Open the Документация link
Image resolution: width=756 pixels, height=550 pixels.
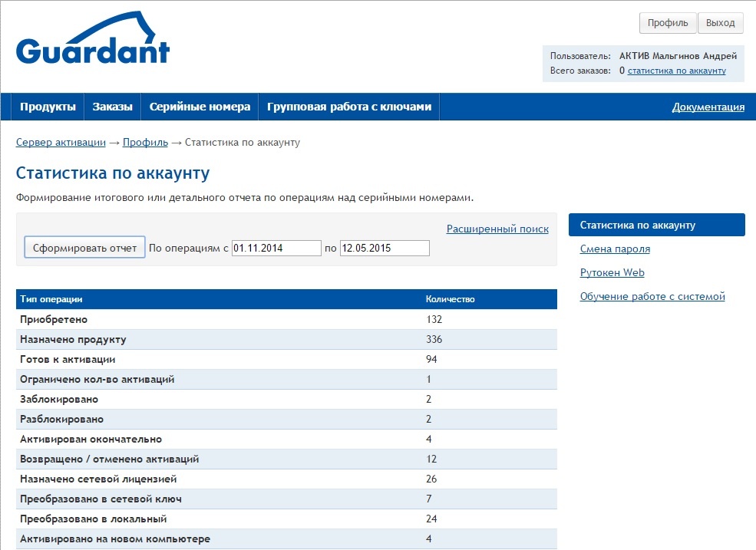(x=708, y=107)
